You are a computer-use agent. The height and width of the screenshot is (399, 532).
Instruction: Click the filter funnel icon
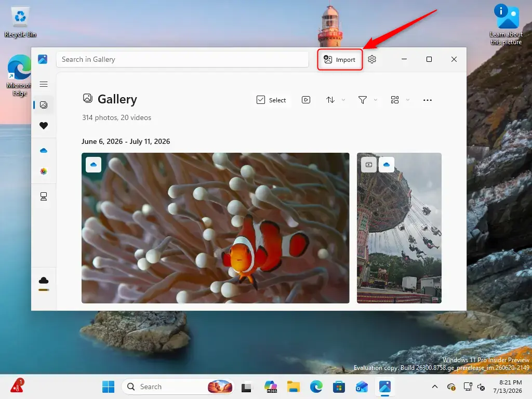click(x=362, y=100)
